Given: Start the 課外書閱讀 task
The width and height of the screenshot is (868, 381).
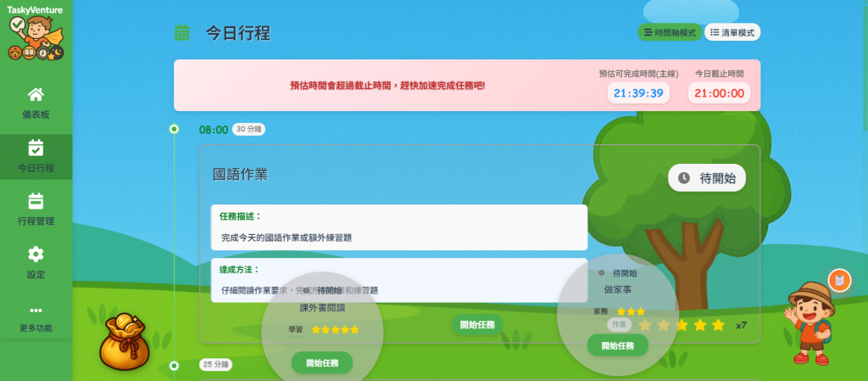Looking at the screenshot, I should pyautogui.click(x=322, y=362).
